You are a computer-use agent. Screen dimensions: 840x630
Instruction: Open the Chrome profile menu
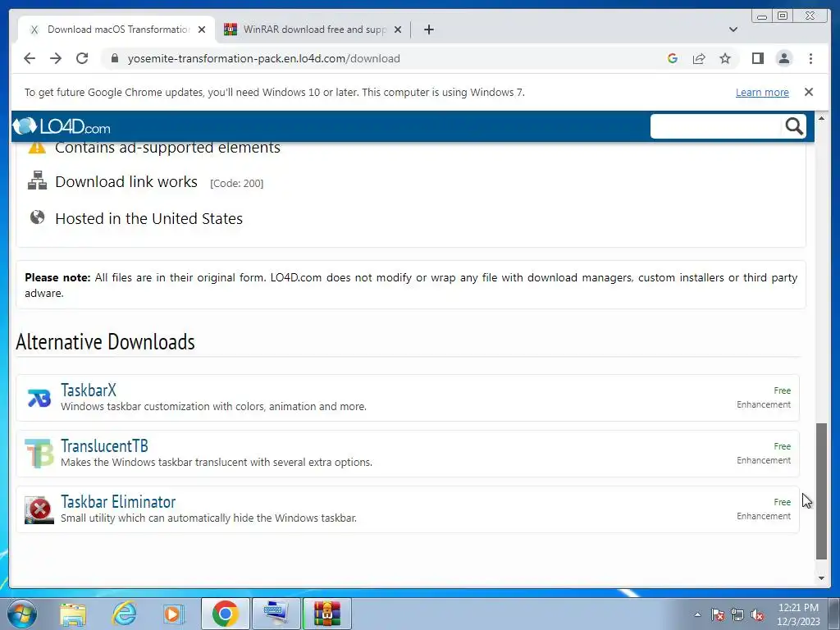[783, 58]
